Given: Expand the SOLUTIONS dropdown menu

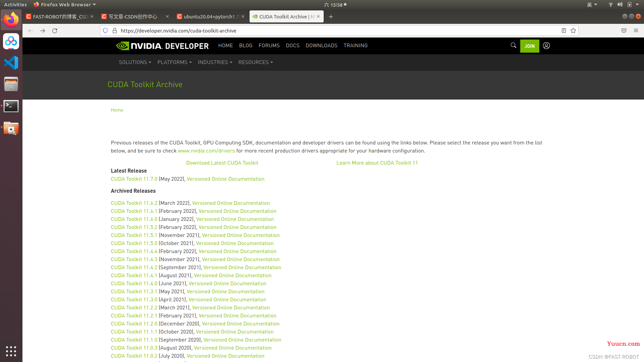Looking at the screenshot, I should (x=135, y=62).
